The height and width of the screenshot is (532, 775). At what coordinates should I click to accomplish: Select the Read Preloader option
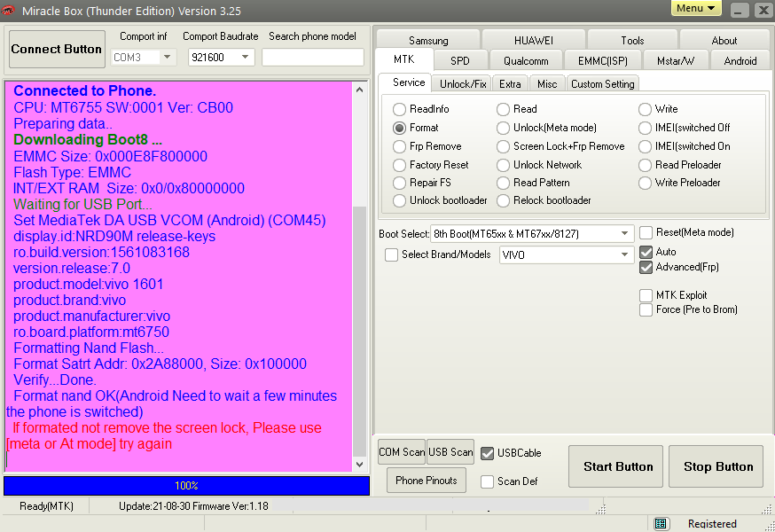[x=645, y=165]
